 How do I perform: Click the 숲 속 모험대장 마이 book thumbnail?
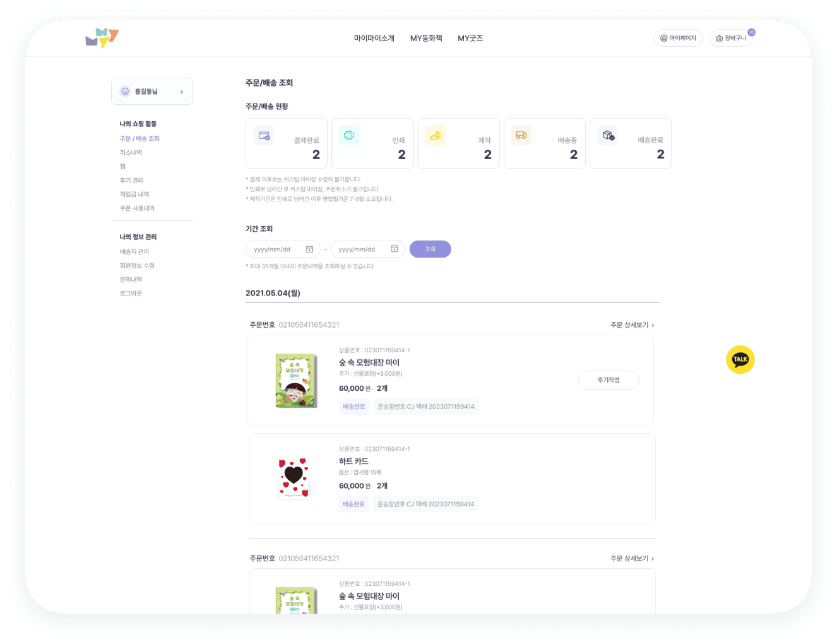tap(295, 380)
